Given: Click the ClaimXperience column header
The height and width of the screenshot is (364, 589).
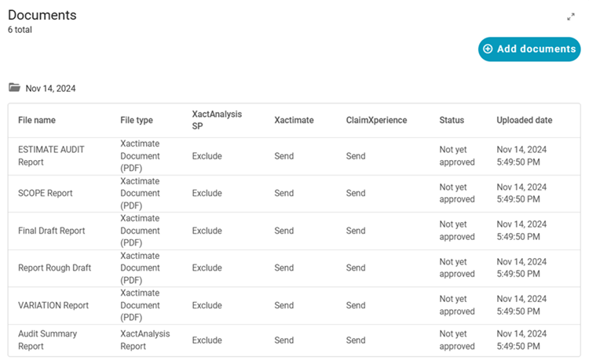Looking at the screenshot, I should [376, 120].
